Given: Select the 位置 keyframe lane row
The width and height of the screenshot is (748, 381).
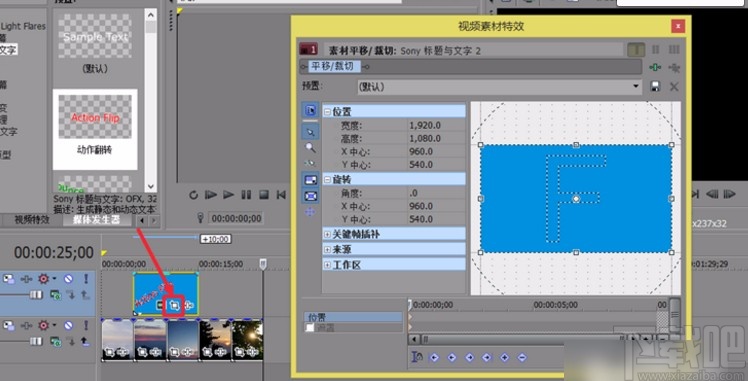Looking at the screenshot, I should (353, 317).
